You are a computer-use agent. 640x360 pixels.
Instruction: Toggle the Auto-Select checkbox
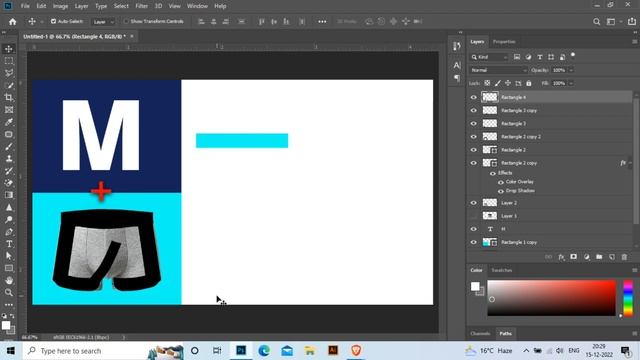tap(53, 21)
